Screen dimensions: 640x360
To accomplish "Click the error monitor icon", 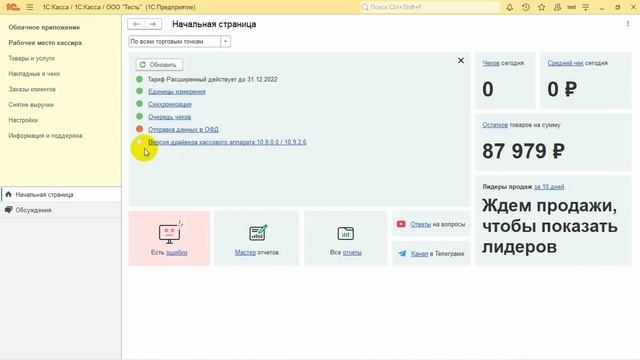I will pyautogui.click(x=170, y=233).
